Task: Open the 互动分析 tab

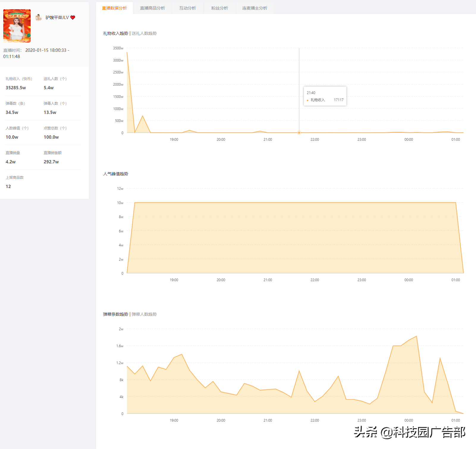Action: coord(187,8)
